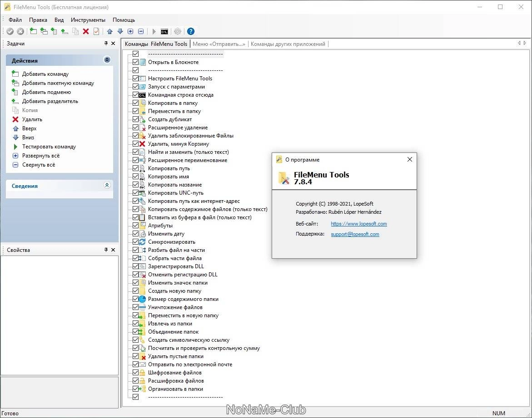Click Удалить in Действия panel

click(x=32, y=119)
